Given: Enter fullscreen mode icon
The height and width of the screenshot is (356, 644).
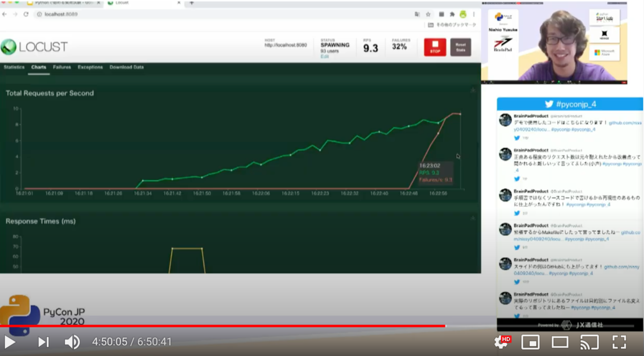Looking at the screenshot, I should coord(619,342).
